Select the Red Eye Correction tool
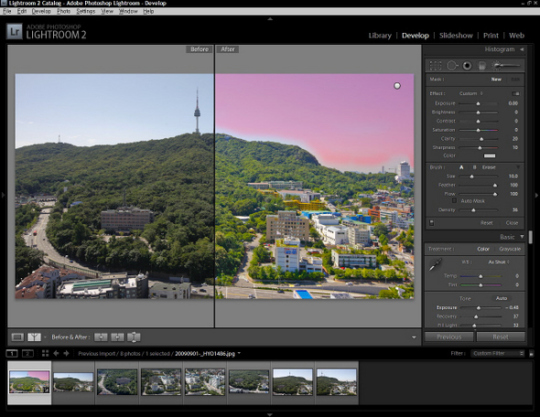Viewport: 540px width, 417px height. [467, 65]
